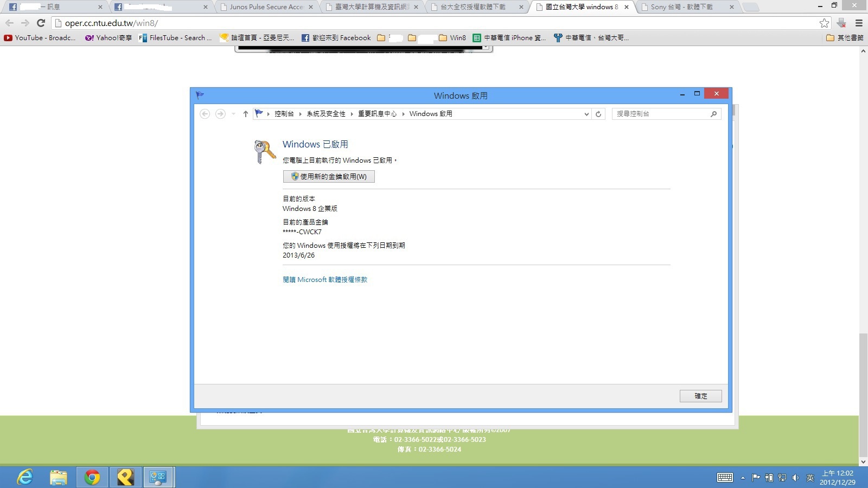Open the 中華電信、台灣大哥 bookmark

coord(591,38)
